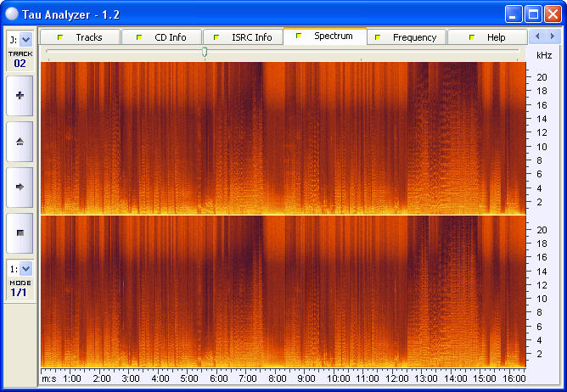Click the right arrow analyze button
567x392 pixels.
coord(20,186)
